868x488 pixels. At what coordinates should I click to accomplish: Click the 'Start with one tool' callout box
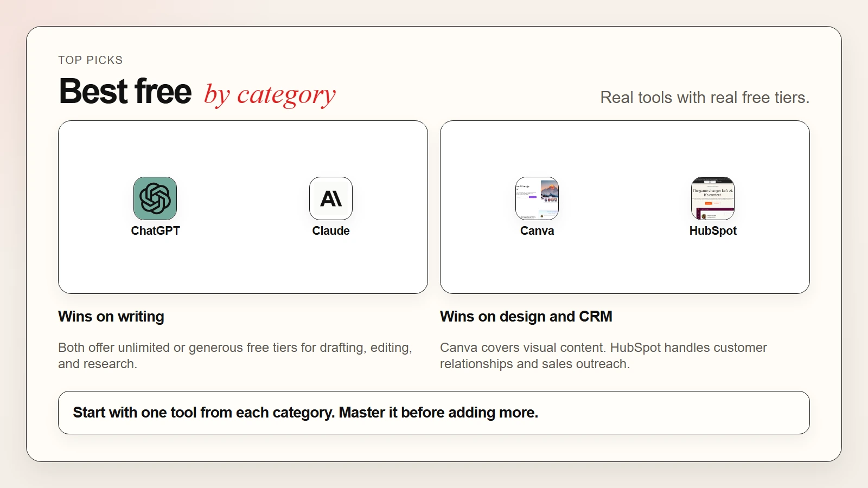pos(434,413)
